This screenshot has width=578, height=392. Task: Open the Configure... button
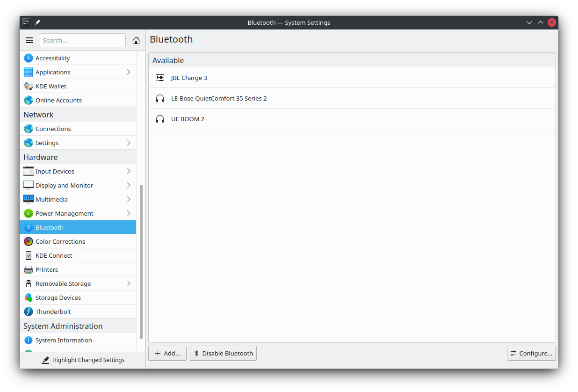531,353
